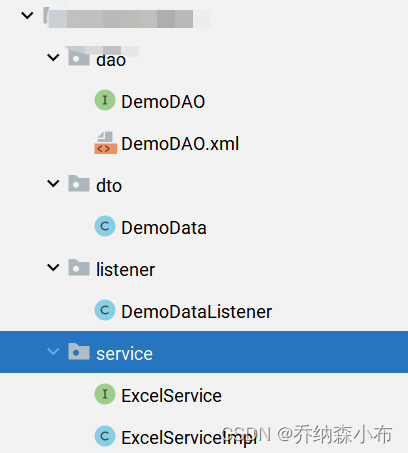Collapse the dto package node
Screen dimensions: 408x453
point(53,184)
